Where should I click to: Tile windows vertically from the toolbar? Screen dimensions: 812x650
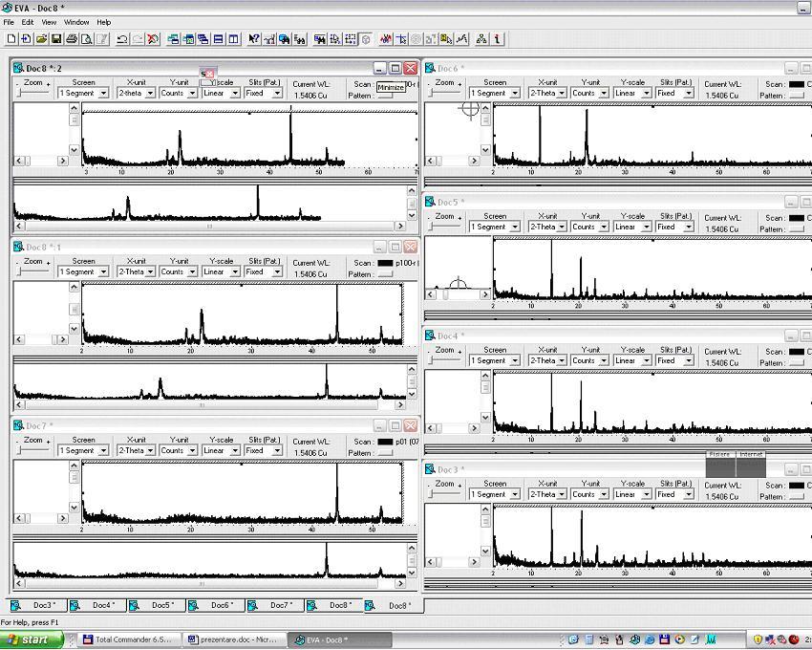pyautogui.click(x=233, y=39)
